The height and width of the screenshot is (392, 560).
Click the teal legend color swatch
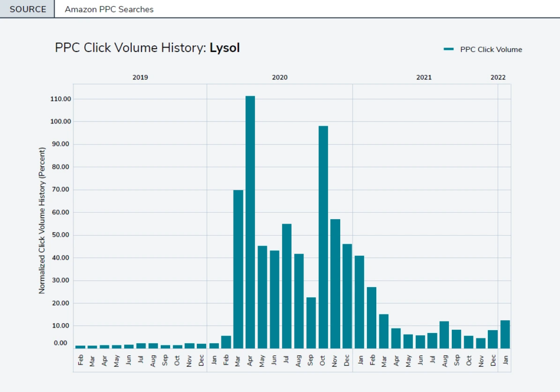448,49
